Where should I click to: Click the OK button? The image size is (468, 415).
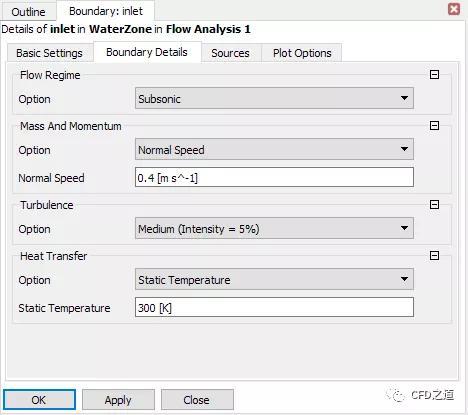[x=39, y=400]
